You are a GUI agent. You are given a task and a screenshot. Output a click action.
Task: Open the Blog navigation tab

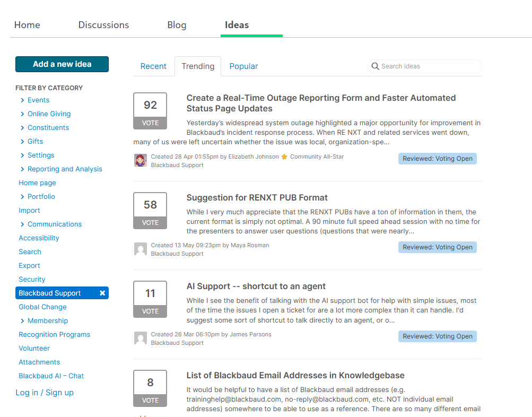tap(177, 25)
